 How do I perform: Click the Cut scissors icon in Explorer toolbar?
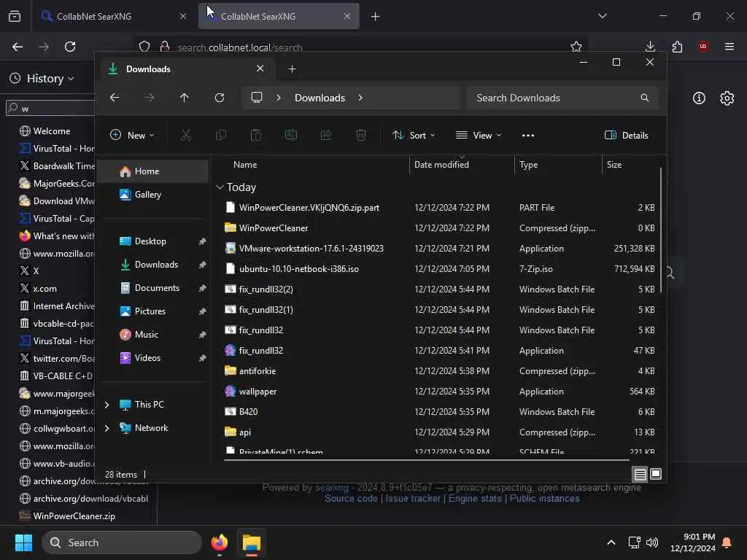pos(186,136)
